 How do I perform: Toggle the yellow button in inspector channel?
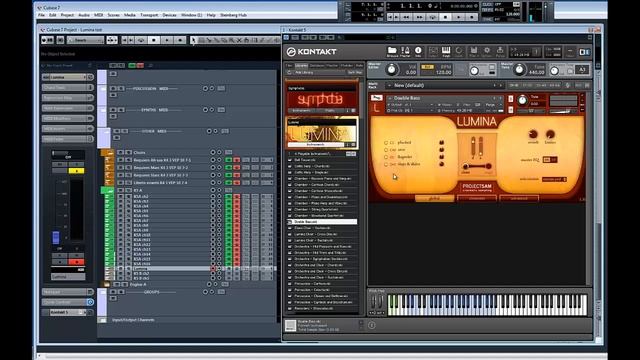tap(76, 171)
